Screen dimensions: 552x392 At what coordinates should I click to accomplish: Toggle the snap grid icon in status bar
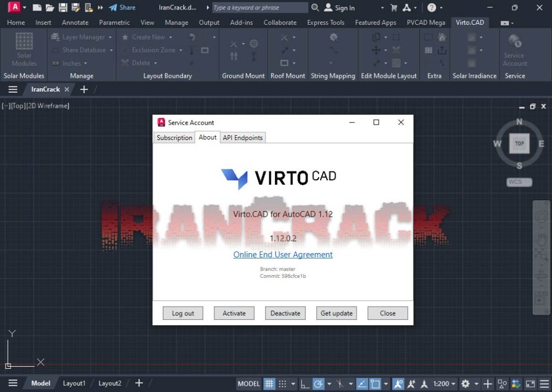pos(269,383)
